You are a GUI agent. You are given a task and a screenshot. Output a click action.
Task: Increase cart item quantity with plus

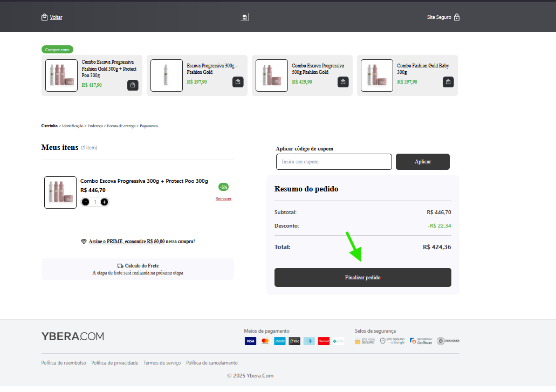104,202
